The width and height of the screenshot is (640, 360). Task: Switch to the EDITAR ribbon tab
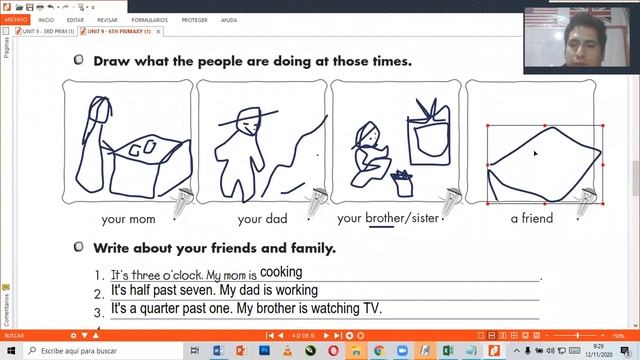click(75, 20)
